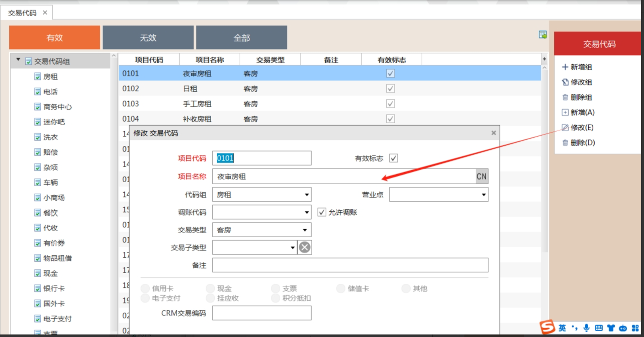Toggle the 有效标志 checkbox in the dialog
Screen dimensions: 644x337
[x=394, y=158]
